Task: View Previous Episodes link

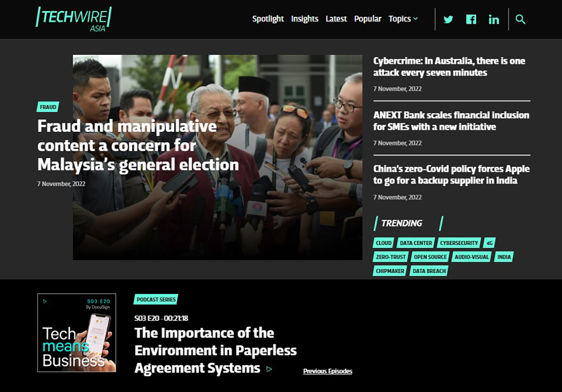Action: [x=328, y=371]
